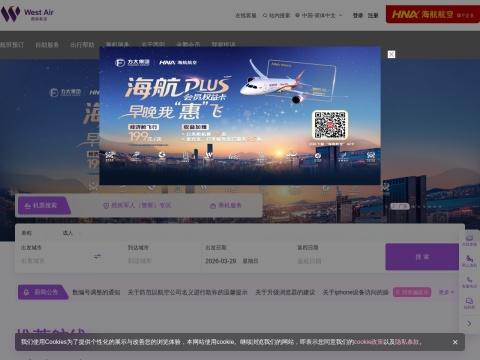
Task: Click the pink highlighted announcement button
Action: 412,292
